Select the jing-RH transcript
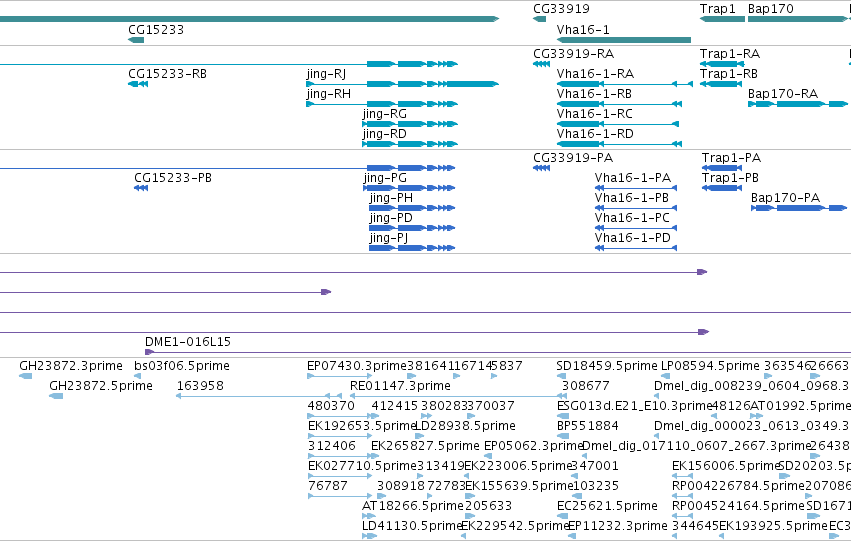This screenshot has width=851, height=541. (328, 94)
